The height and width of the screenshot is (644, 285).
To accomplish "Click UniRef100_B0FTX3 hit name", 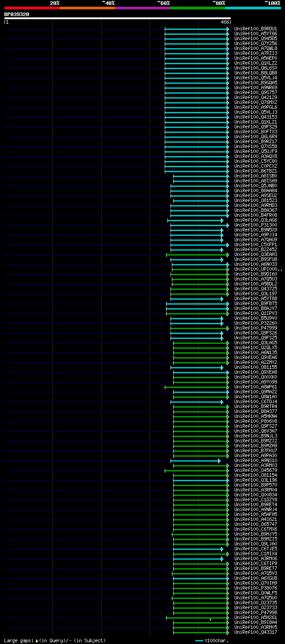I will pyautogui.click(x=256, y=132).
